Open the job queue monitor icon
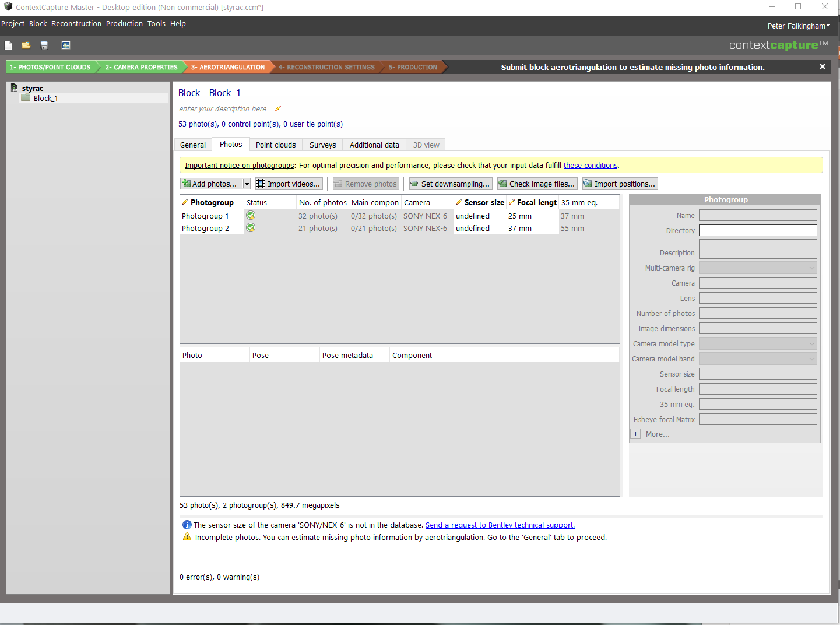This screenshot has height=625, width=840. (x=66, y=45)
